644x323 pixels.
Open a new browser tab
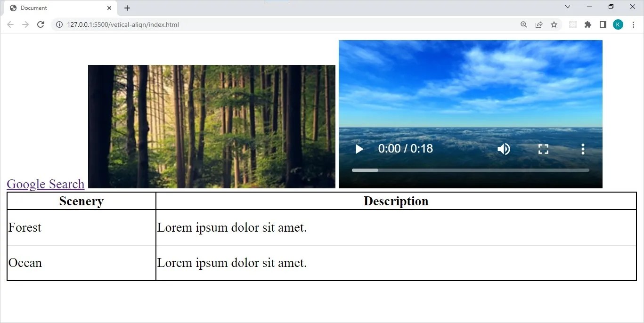127,8
